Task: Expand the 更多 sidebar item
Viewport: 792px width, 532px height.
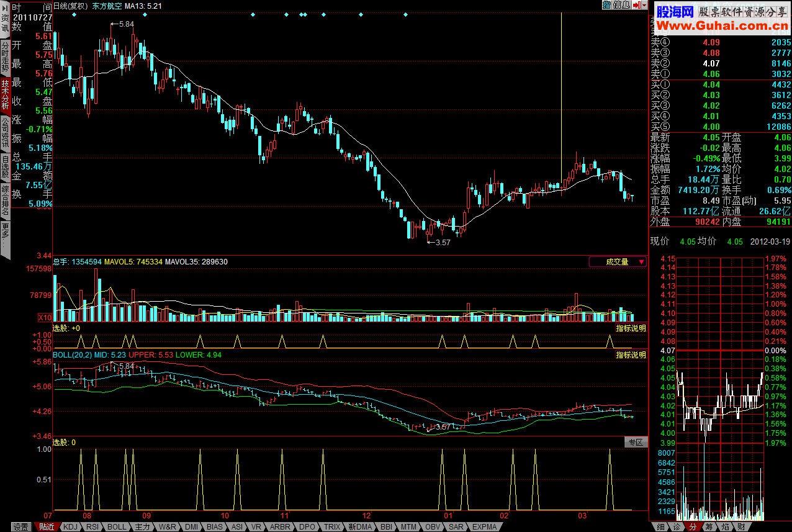Action: (5, 238)
